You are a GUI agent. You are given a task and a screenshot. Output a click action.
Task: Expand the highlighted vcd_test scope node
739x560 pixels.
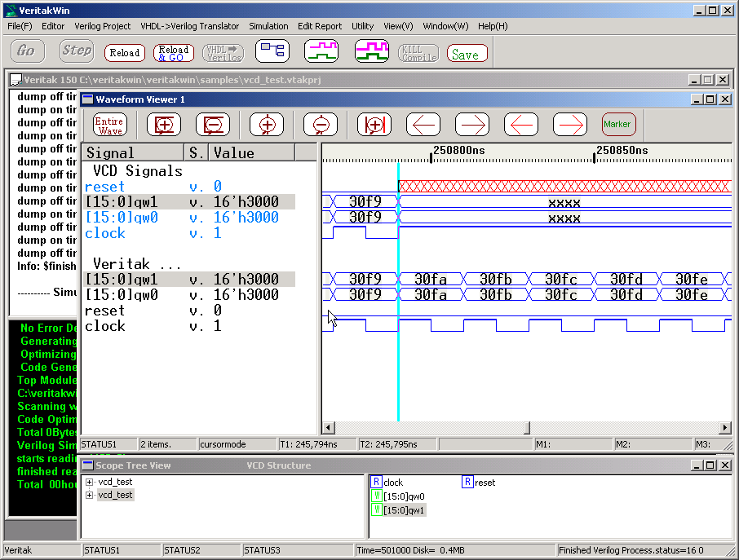tap(89, 495)
